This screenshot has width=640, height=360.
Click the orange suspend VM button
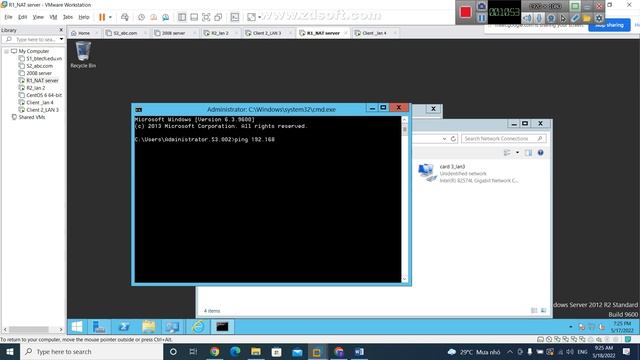102,17
